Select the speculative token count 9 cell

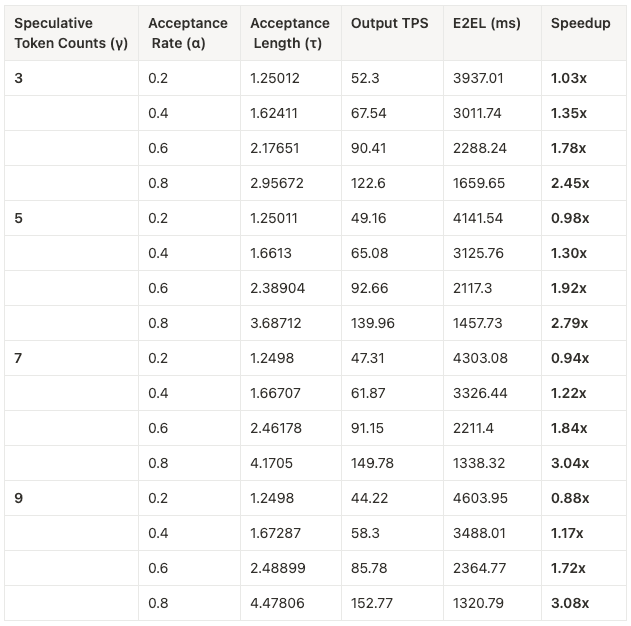coord(19,498)
